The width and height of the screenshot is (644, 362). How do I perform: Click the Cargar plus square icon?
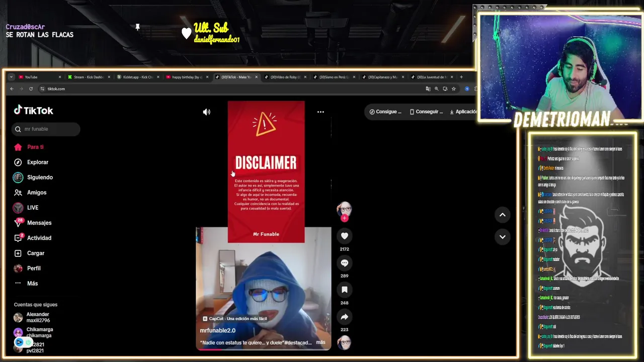click(18, 253)
